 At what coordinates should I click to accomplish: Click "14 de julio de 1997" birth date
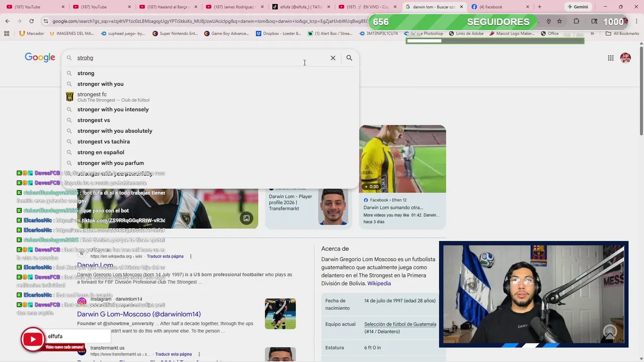tap(399, 301)
